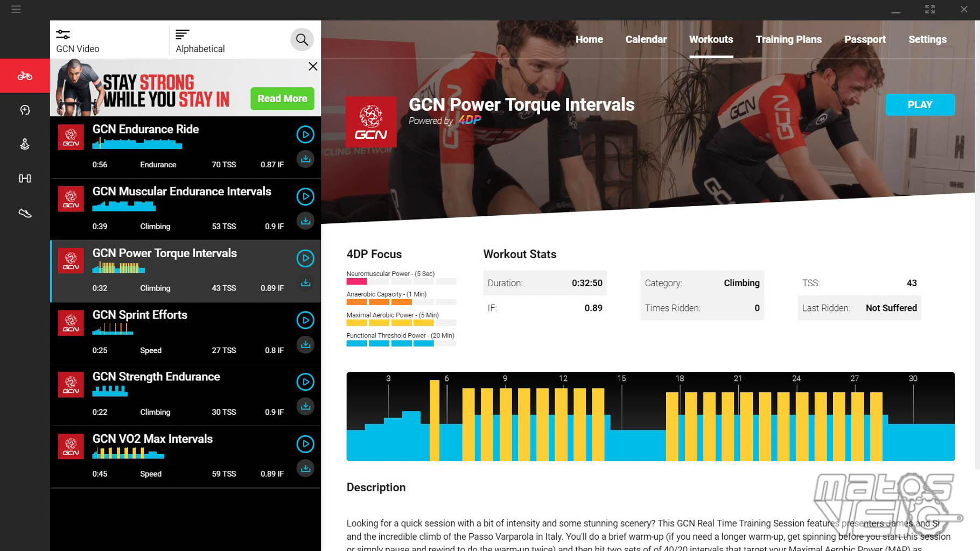
Task: Open the mental training sidebar icon
Action: click(25, 110)
